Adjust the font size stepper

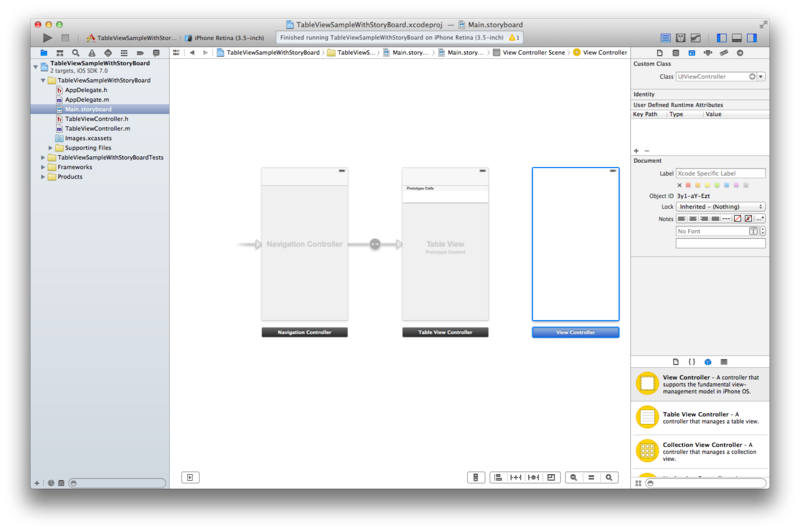[x=763, y=232]
